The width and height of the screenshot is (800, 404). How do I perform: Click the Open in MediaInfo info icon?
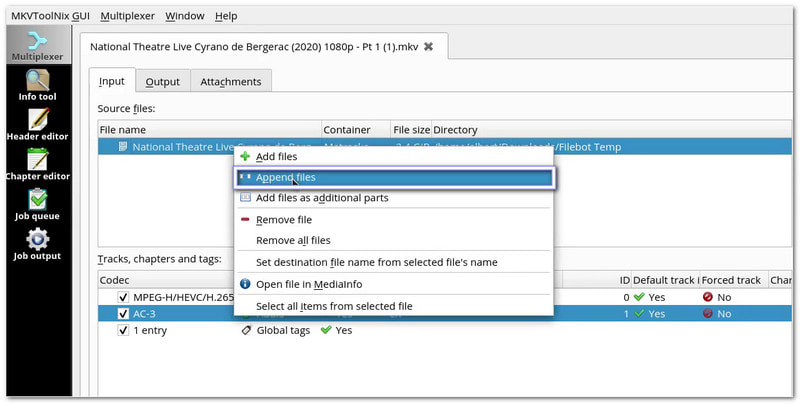coord(246,284)
